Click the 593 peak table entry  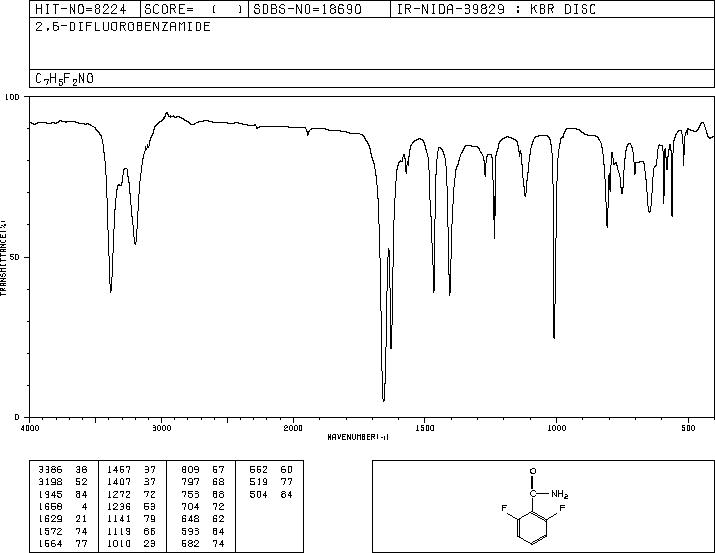(203, 532)
